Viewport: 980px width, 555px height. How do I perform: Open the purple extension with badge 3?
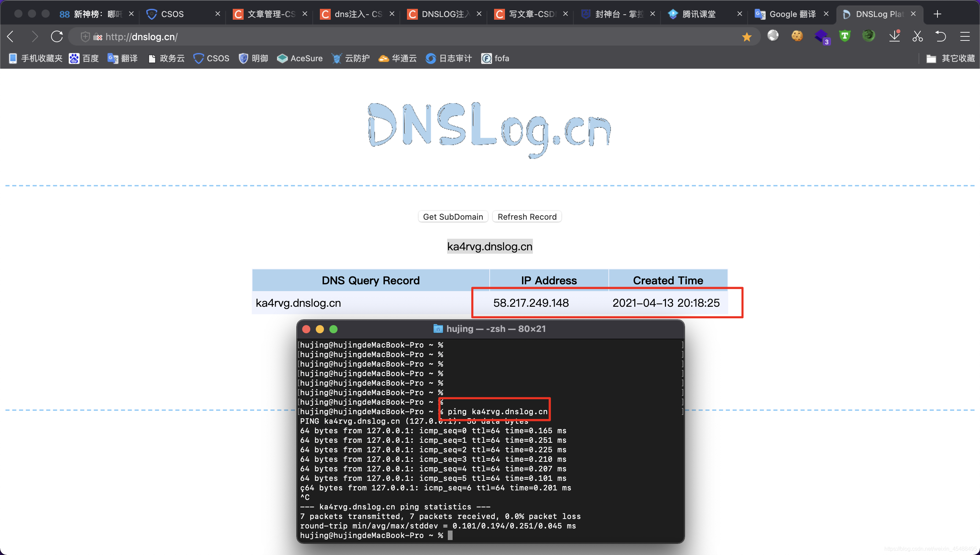click(821, 37)
